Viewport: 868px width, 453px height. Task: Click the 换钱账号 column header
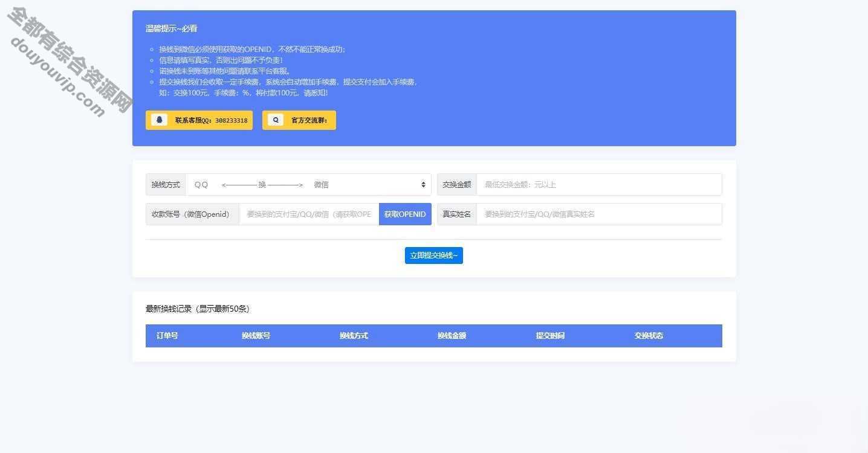pos(256,336)
